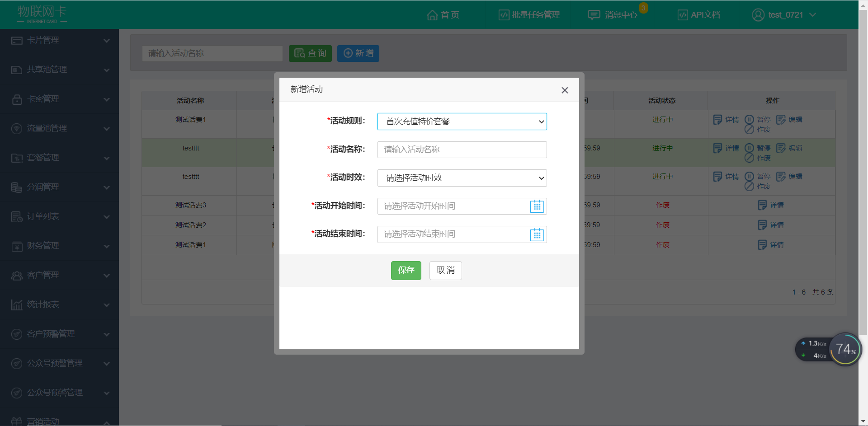Expand the test_0721 user menu arrow

pyautogui.click(x=812, y=15)
